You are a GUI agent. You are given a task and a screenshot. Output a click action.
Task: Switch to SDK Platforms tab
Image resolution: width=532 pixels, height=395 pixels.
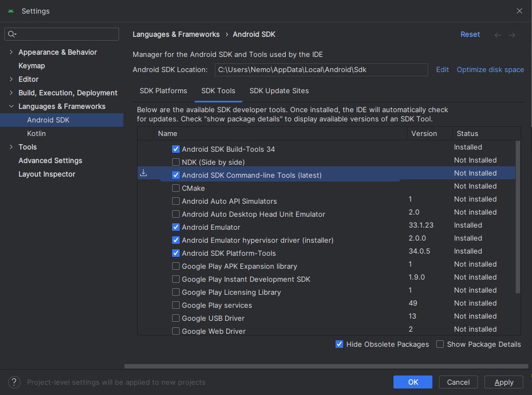163,90
